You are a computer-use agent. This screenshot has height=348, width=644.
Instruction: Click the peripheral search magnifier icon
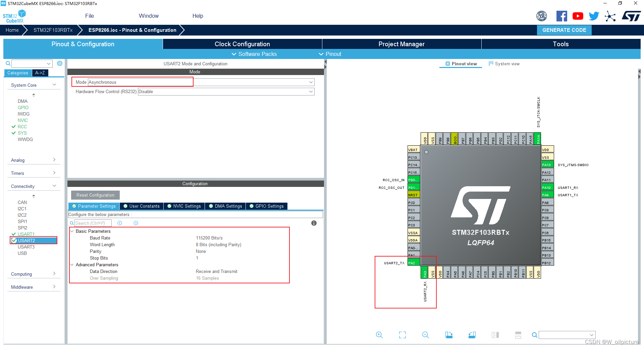pos(8,63)
